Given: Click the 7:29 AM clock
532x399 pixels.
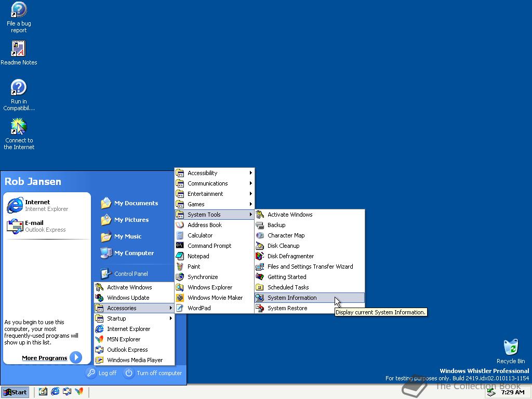Looking at the screenshot, I should click(x=513, y=392).
